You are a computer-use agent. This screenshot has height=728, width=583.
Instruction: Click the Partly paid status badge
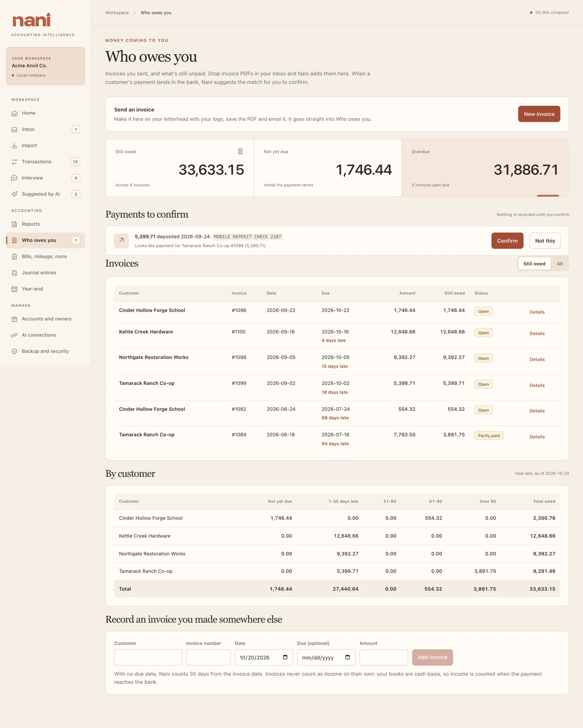pyautogui.click(x=489, y=436)
